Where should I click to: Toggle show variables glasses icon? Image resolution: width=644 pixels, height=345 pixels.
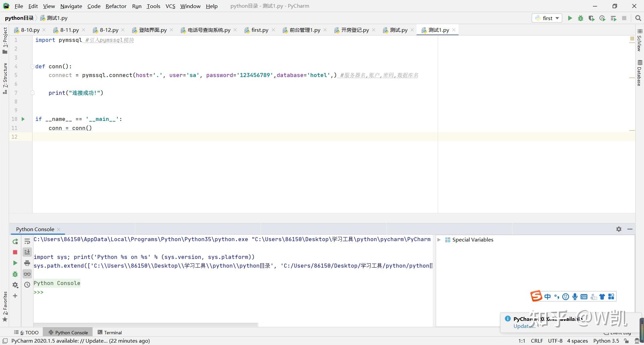(27, 274)
